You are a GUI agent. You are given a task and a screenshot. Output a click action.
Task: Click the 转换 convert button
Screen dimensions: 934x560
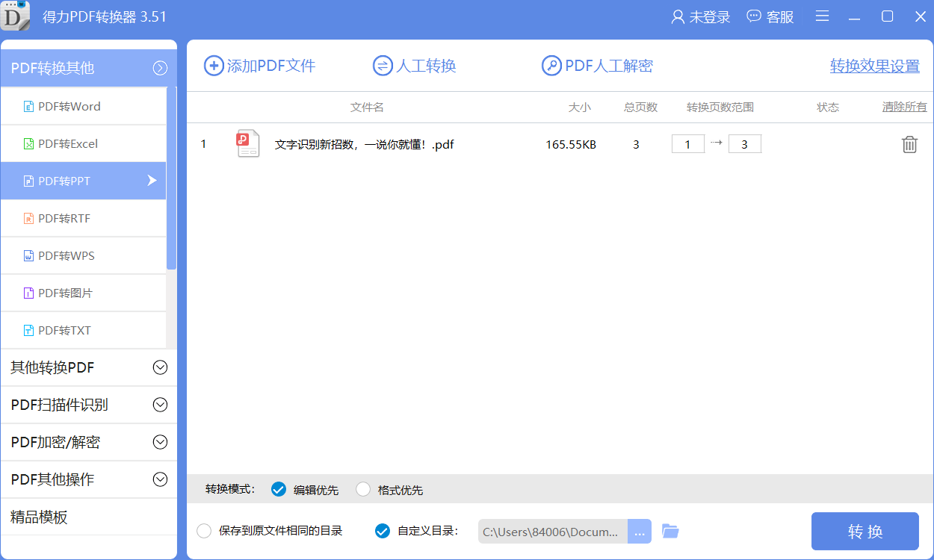click(x=865, y=532)
